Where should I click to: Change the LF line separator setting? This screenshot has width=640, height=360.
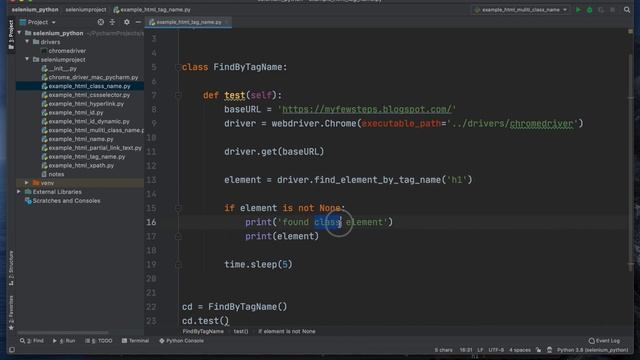coord(480,350)
